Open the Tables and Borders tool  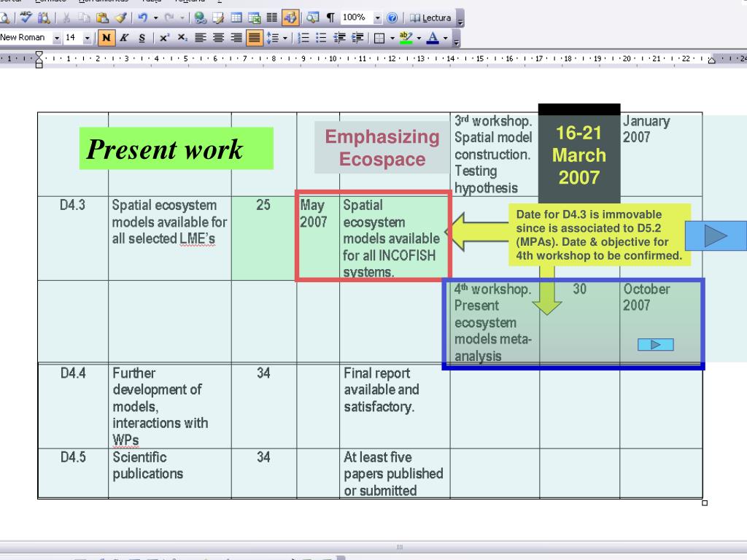[218, 18]
